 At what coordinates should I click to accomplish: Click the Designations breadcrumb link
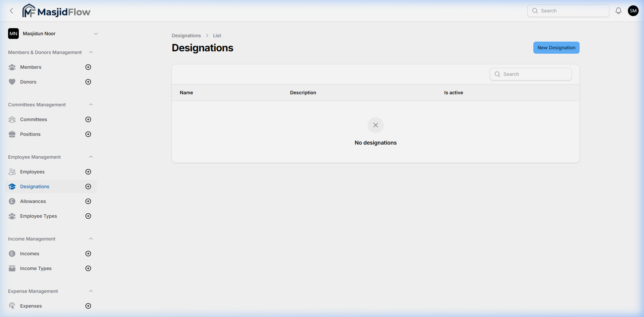pos(186,35)
